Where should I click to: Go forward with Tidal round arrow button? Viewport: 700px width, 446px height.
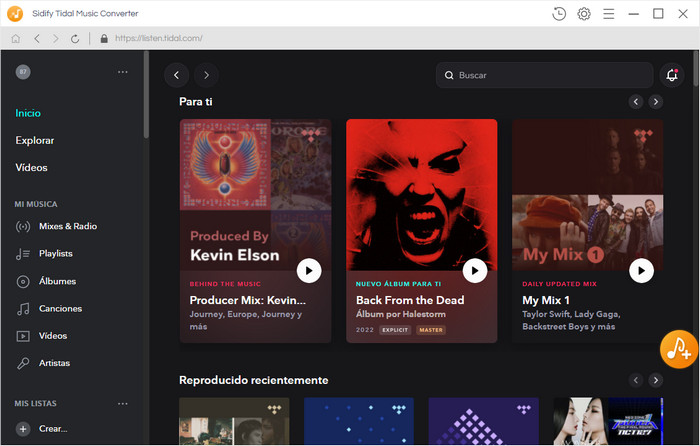206,75
